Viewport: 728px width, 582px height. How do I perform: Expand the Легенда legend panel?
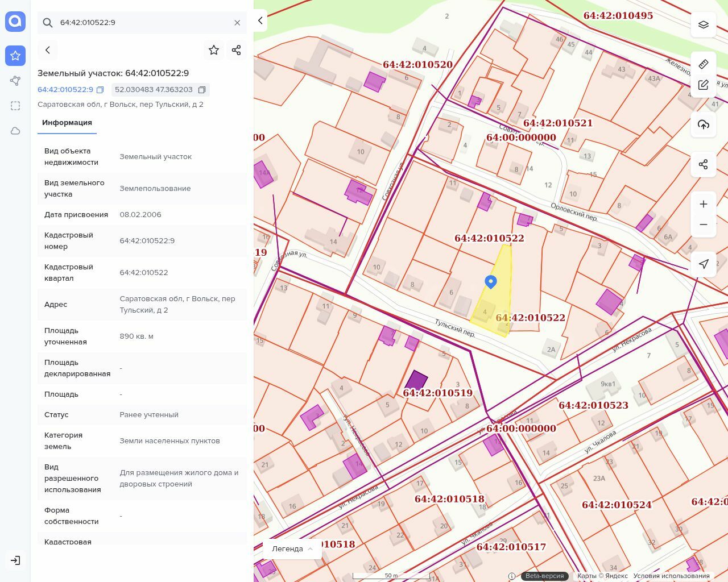292,548
